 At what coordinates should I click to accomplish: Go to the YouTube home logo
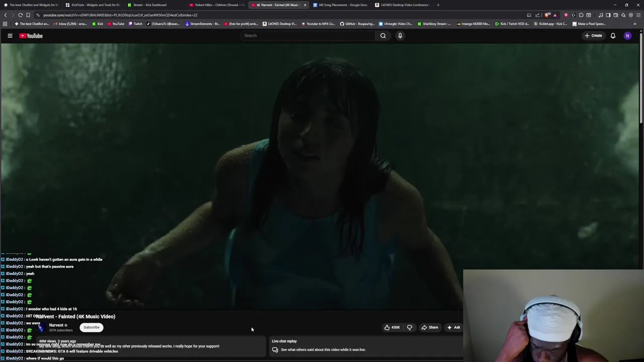(x=31, y=36)
